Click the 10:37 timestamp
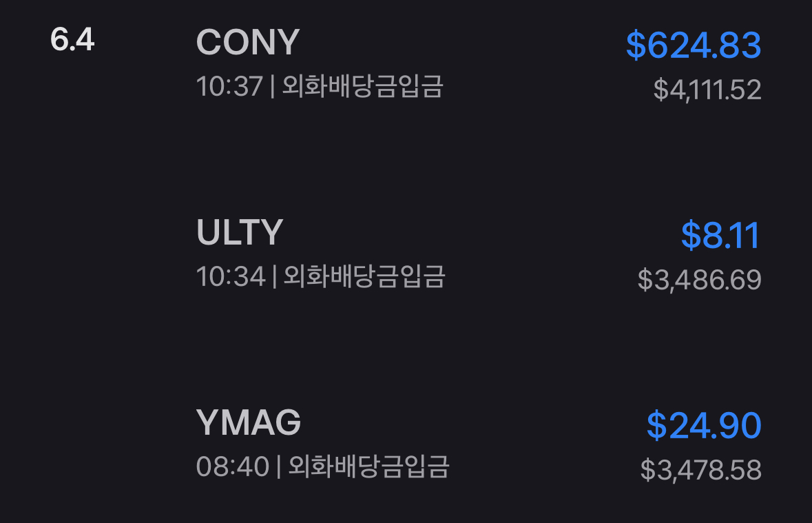 229,87
